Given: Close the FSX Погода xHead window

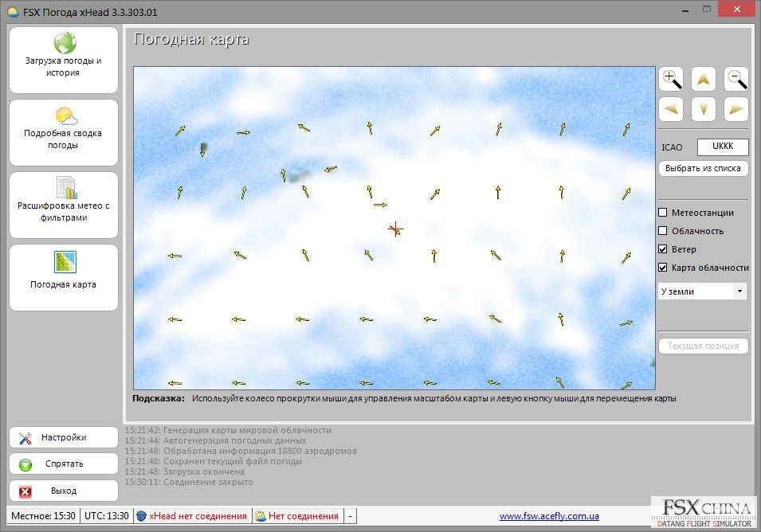Looking at the screenshot, I should (x=737, y=9).
